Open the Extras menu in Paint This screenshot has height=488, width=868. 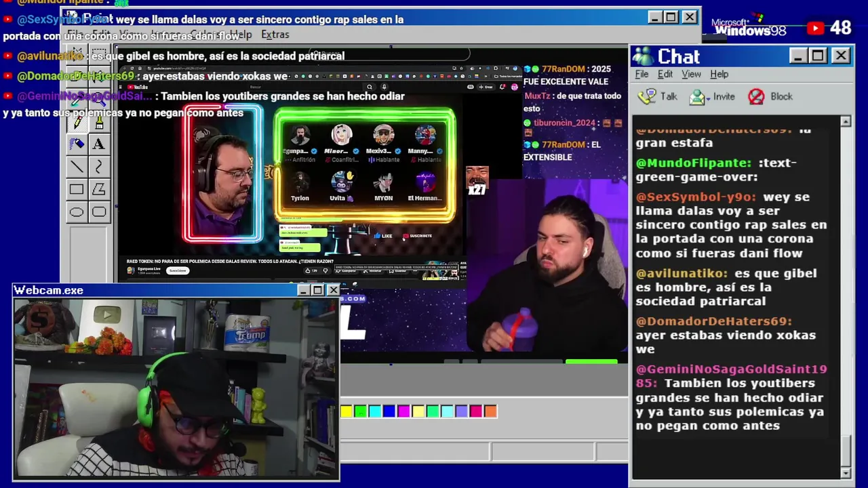point(275,35)
